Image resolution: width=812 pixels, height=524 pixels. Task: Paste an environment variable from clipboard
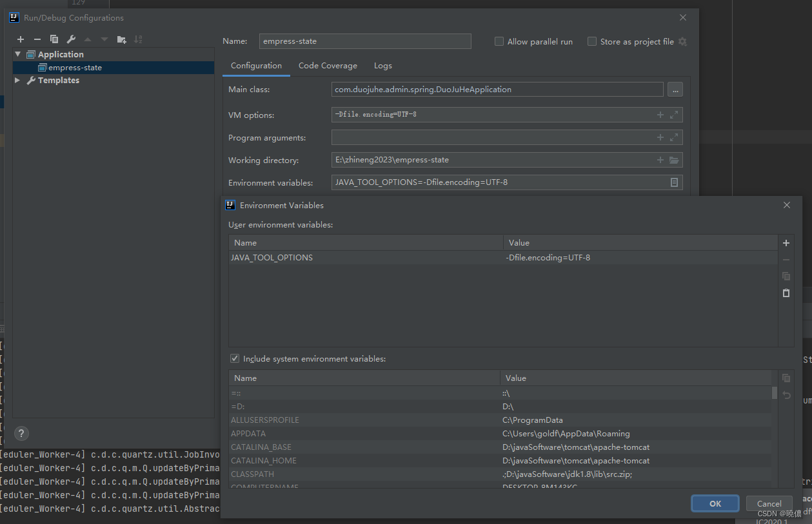(x=786, y=293)
